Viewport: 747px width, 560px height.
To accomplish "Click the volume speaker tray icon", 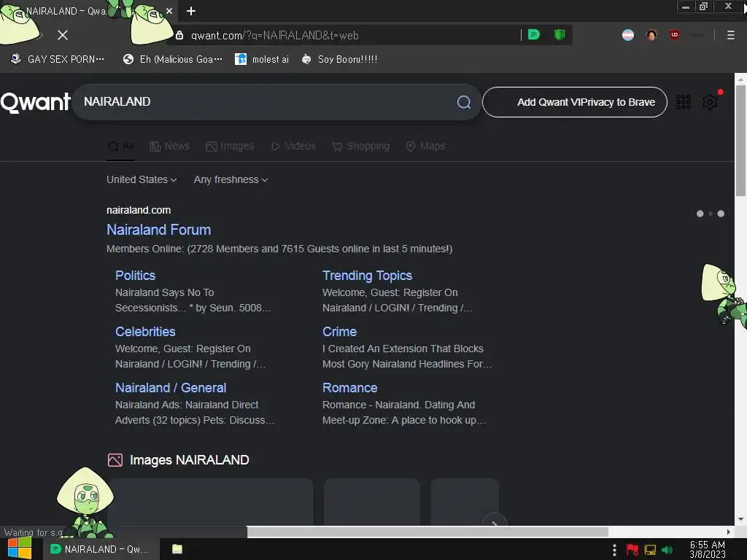I will point(667,550).
